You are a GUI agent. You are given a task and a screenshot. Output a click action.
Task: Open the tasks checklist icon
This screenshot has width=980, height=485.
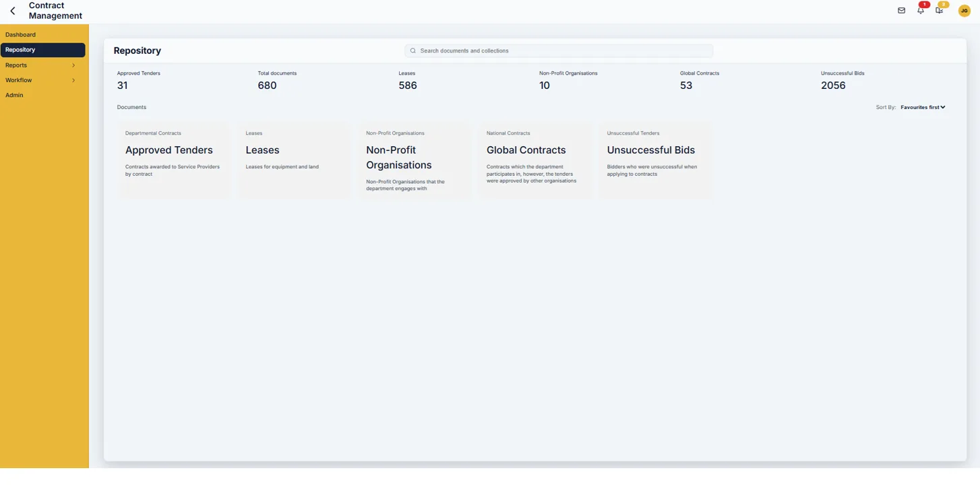[x=939, y=11]
